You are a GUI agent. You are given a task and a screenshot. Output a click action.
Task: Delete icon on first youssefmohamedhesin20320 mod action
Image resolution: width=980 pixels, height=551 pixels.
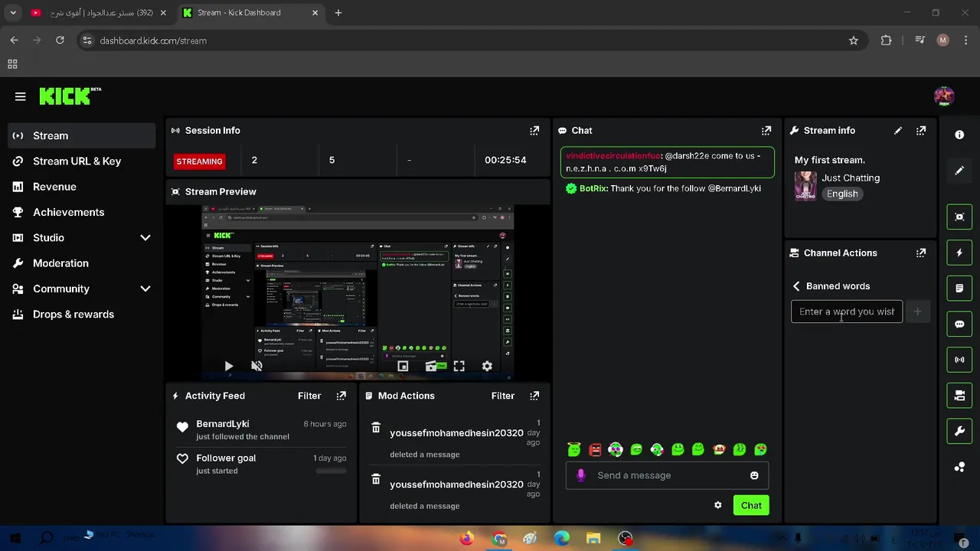376,428
